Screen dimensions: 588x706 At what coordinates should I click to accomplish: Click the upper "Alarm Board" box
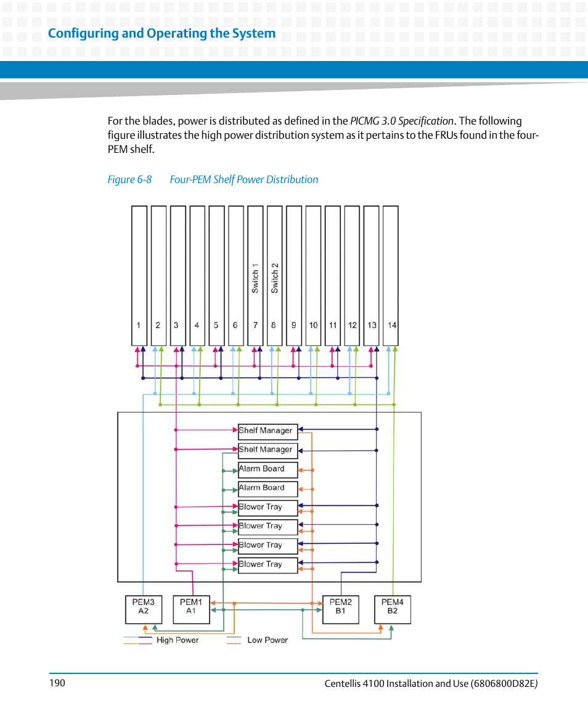[268, 470]
